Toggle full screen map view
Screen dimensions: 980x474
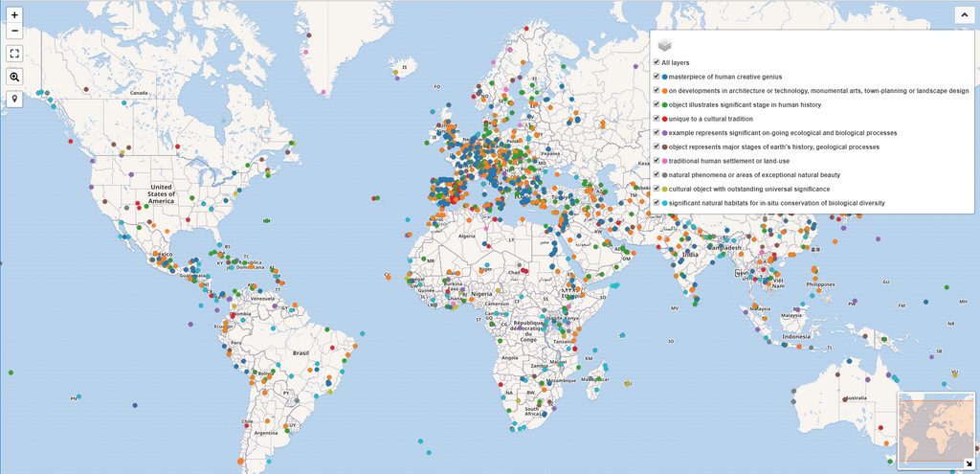[14, 54]
